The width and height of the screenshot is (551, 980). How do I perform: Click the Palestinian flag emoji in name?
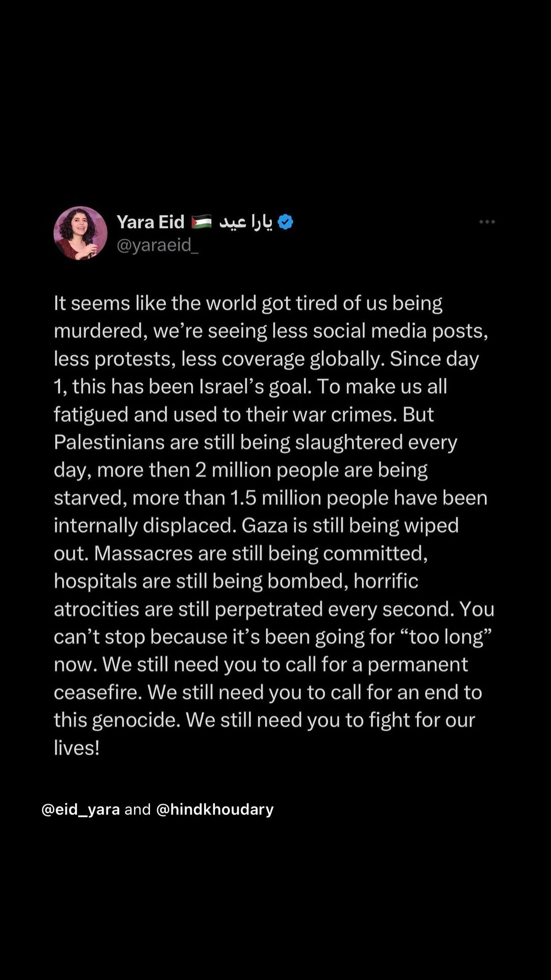pos(202,222)
